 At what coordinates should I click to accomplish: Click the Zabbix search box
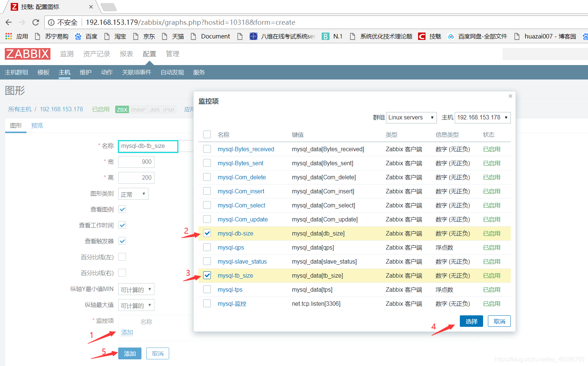point(545,54)
